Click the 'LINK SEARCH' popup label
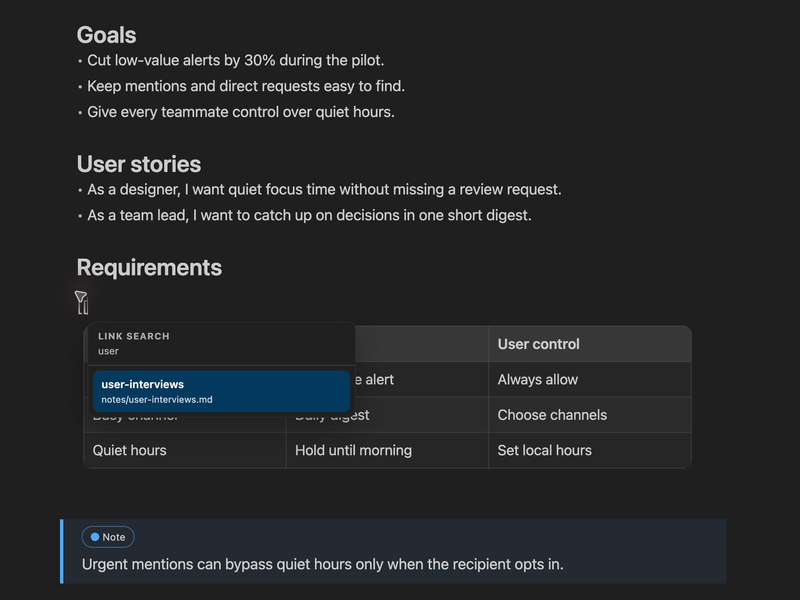Image resolution: width=800 pixels, height=600 pixels. point(134,336)
